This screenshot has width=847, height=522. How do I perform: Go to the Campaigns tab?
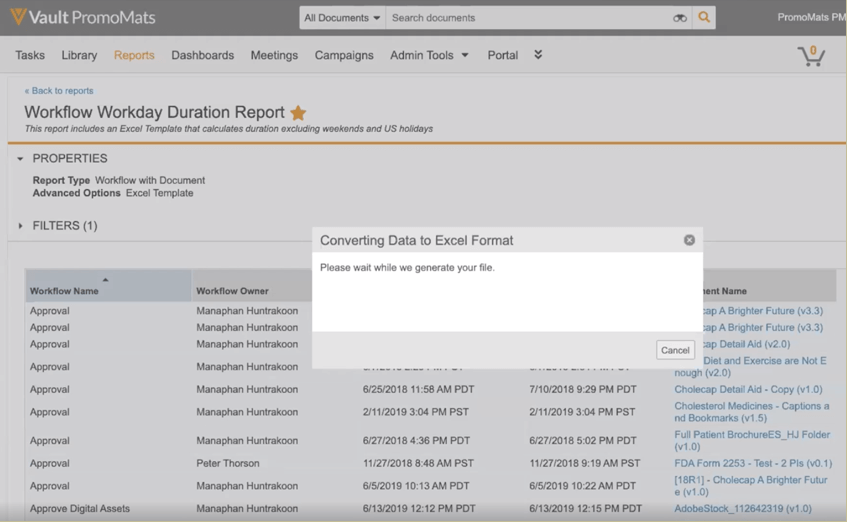tap(344, 55)
